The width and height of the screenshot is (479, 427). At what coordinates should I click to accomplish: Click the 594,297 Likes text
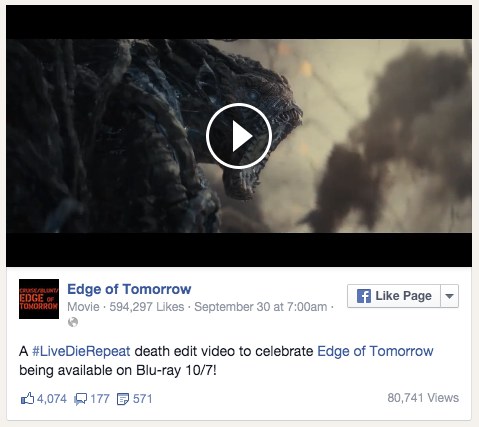click(147, 307)
